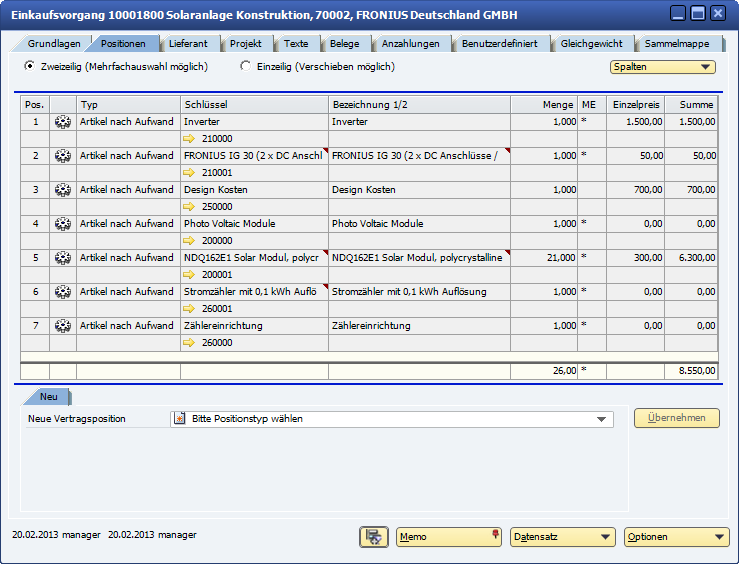739x564 pixels.
Task: Click the icon button left of Memo
Action: (x=374, y=537)
